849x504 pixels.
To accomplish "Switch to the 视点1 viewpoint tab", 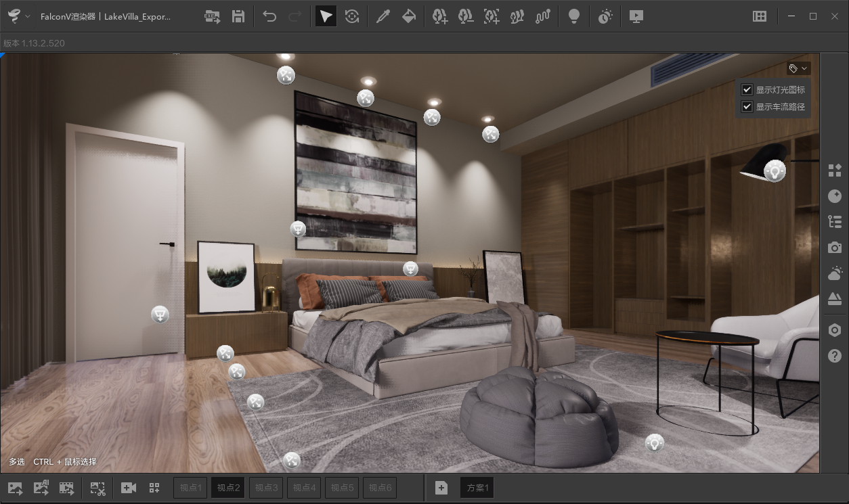I will pyautogui.click(x=191, y=488).
